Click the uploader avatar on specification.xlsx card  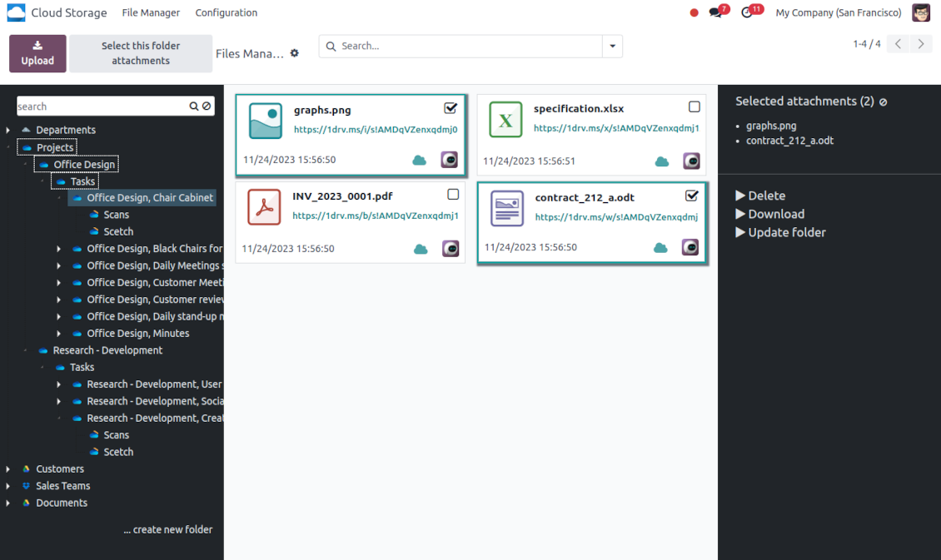point(691,161)
